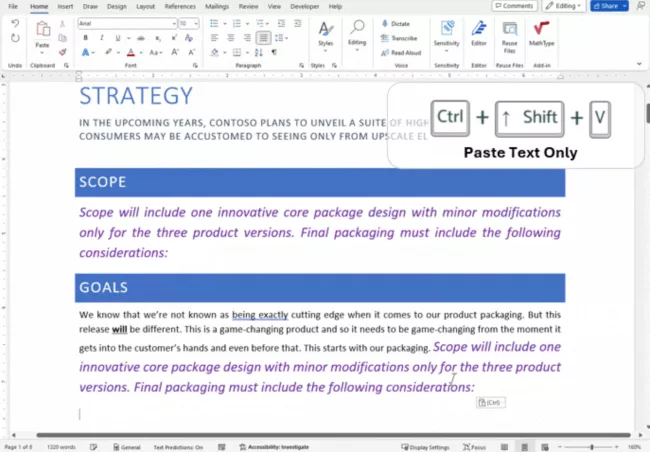Apply red font color swatch
The image size is (650, 452).
131,52
